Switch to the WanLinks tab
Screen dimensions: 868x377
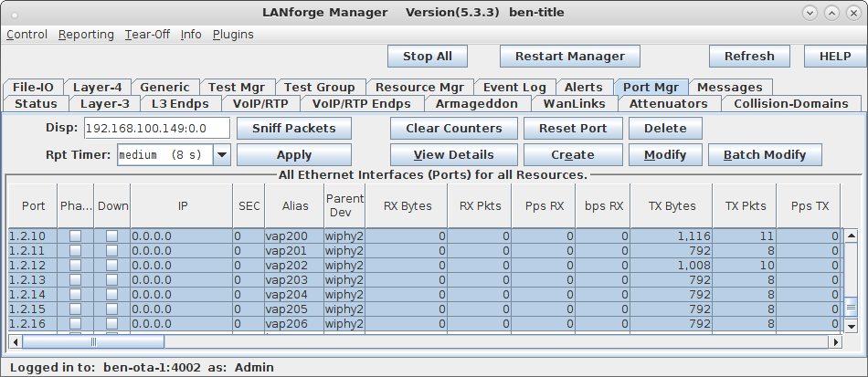tap(574, 103)
